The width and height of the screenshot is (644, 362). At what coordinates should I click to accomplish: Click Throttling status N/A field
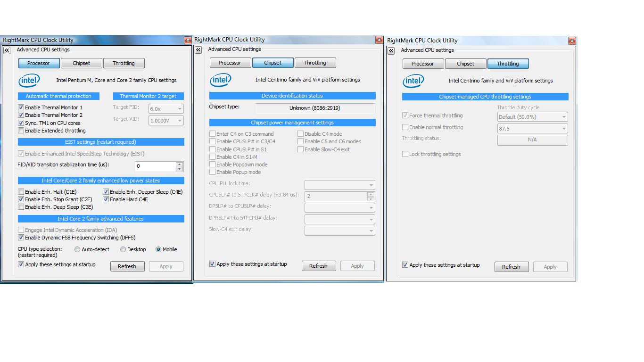533,140
